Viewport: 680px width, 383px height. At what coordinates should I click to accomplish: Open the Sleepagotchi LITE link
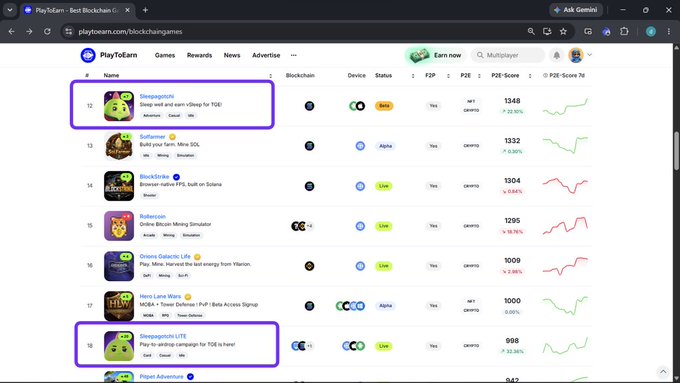point(163,336)
